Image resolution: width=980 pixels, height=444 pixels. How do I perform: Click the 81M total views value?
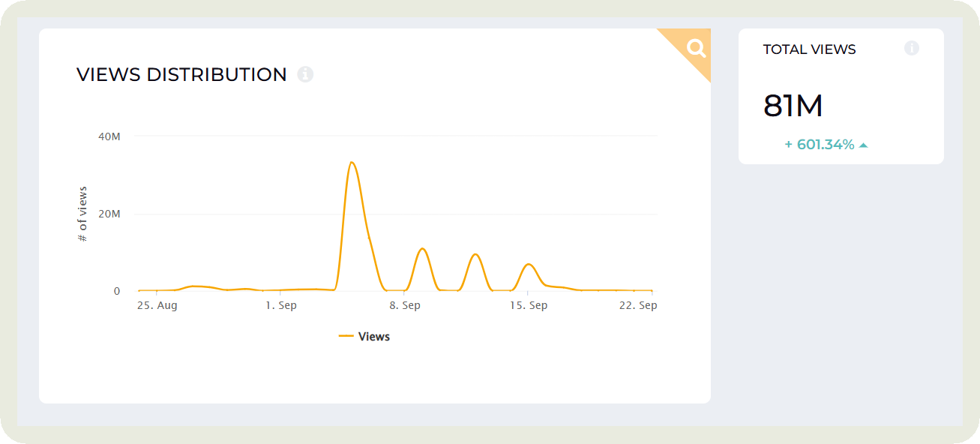(793, 106)
